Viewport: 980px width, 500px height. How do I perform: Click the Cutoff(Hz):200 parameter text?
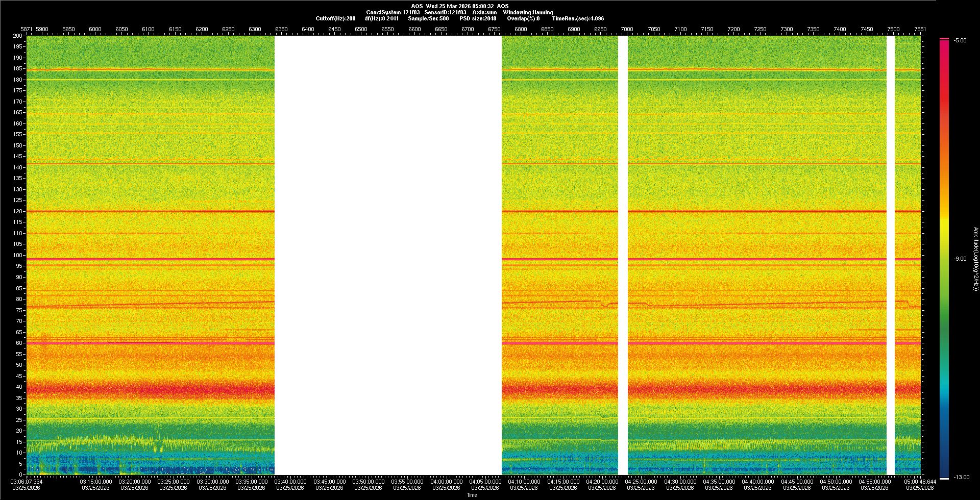(335, 18)
